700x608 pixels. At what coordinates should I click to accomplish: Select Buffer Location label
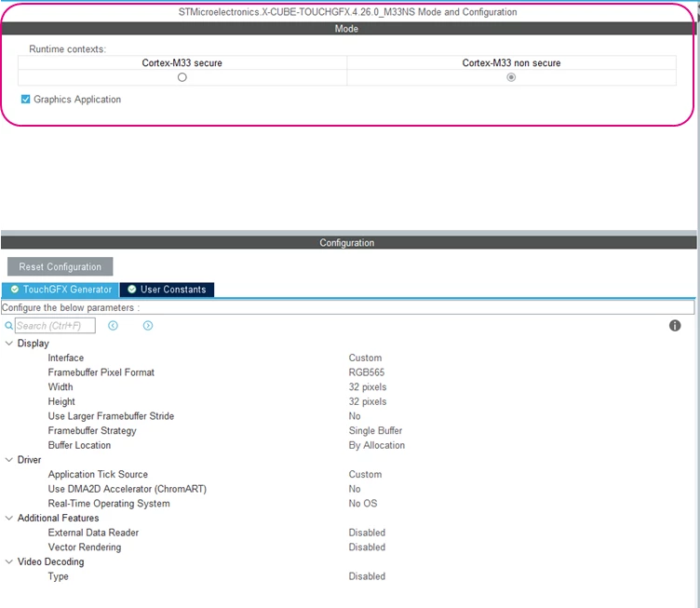click(x=79, y=445)
